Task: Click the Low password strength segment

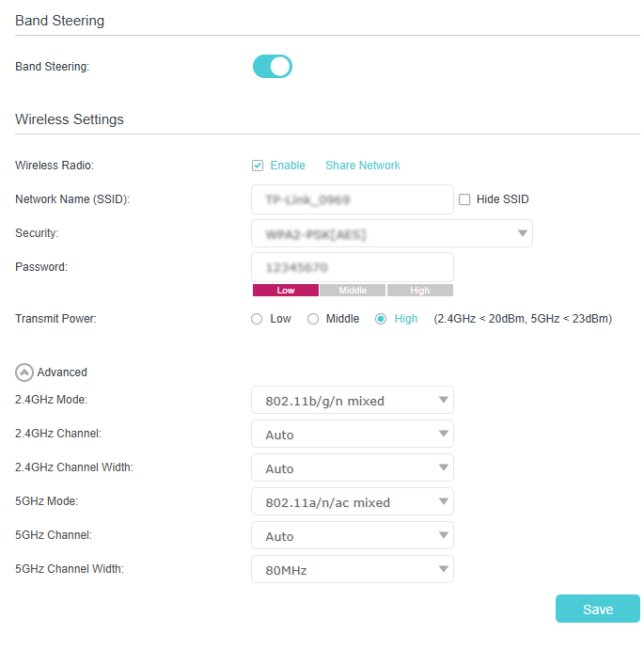Action: point(286,290)
